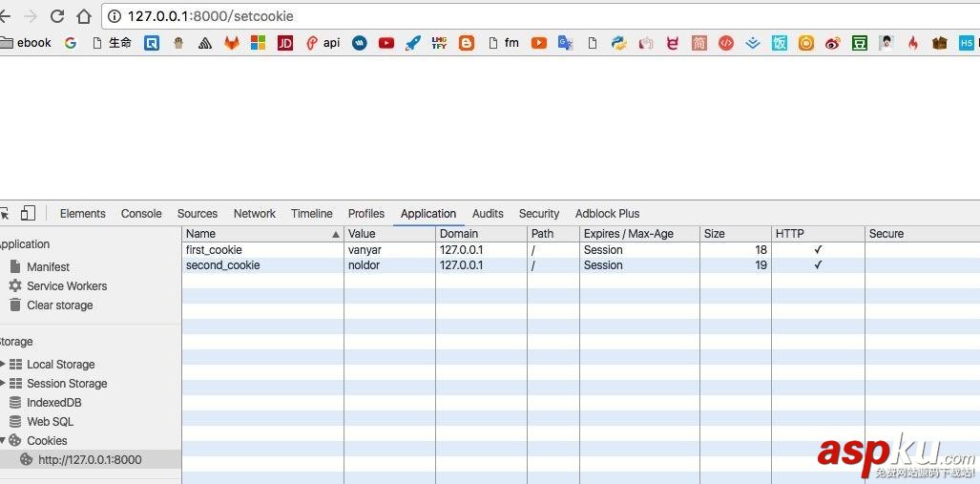Switch to the Audits tab
The image size is (980, 484).
pos(488,213)
